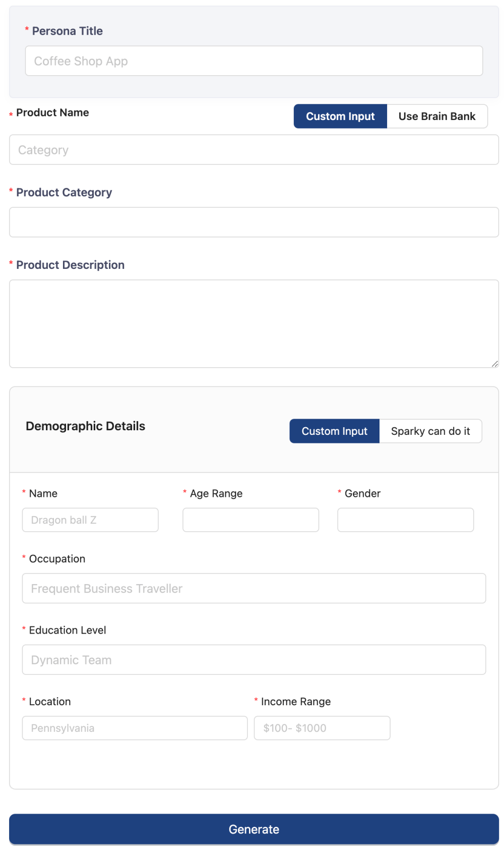The height and width of the screenshot is (856, 504).
Task: Click the Product Category input box
Action: coord(254,222)
